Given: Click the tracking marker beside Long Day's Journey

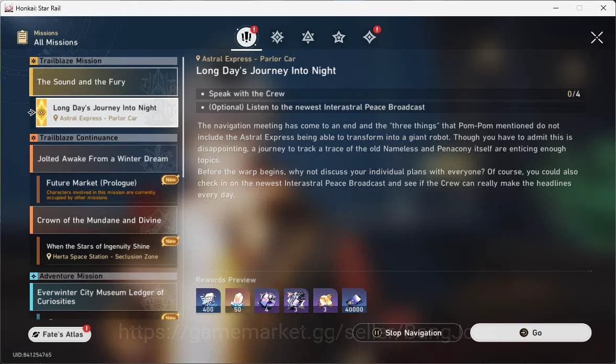Looking at the screenshot, I should click(32, 112).
